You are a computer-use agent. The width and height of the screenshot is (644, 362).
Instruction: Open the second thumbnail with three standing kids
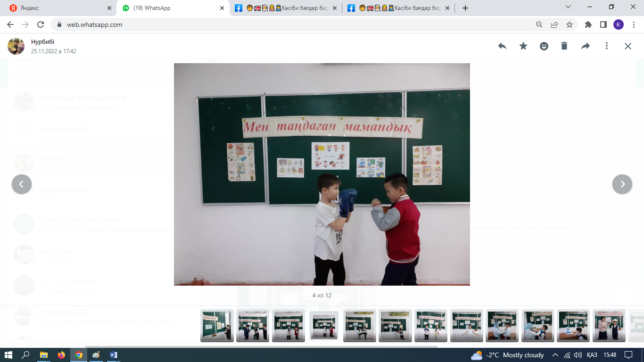point(253,326)
